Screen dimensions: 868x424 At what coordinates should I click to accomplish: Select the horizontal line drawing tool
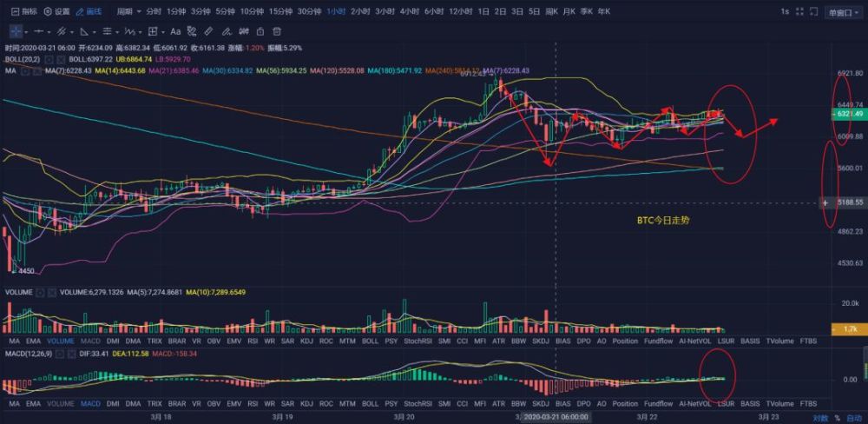(39, 31)
